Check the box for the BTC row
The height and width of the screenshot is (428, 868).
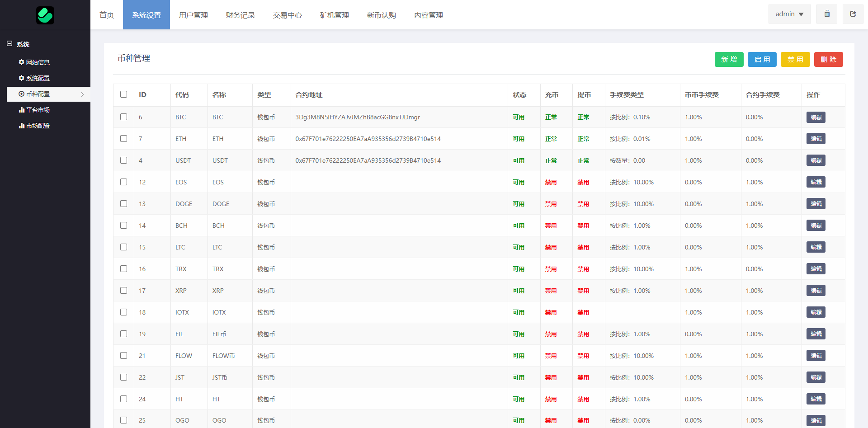point(123,117)
